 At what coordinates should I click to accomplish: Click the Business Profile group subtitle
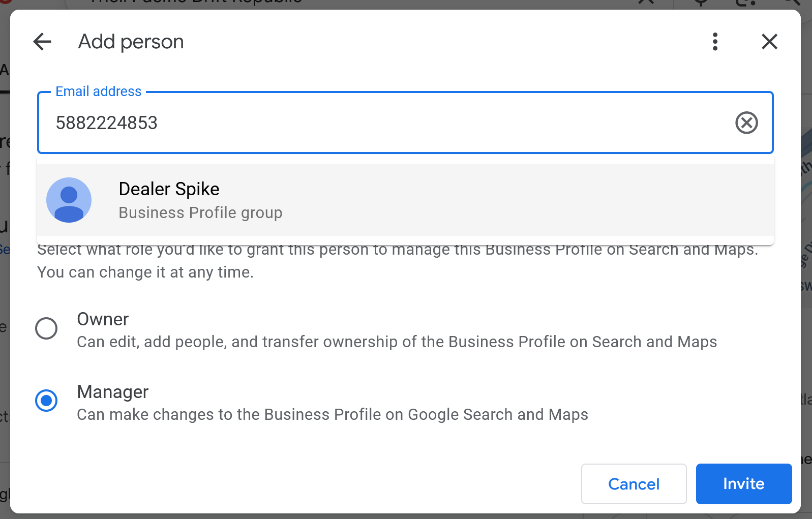[200, 212]
